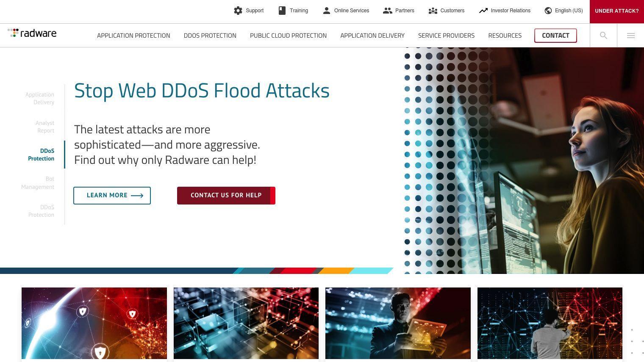This screenshot has width=644, height=362.
Task: Select highlighted DDoS Protection slide tab
Action: coord(41,155)
